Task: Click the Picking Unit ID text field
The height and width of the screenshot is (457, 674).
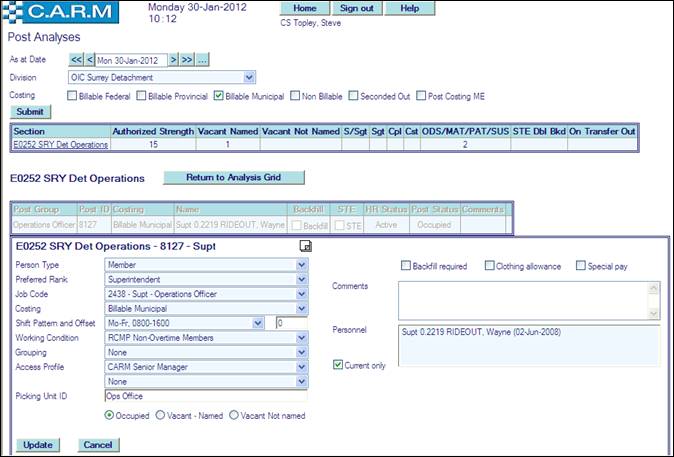Action: tap(205, 396)
